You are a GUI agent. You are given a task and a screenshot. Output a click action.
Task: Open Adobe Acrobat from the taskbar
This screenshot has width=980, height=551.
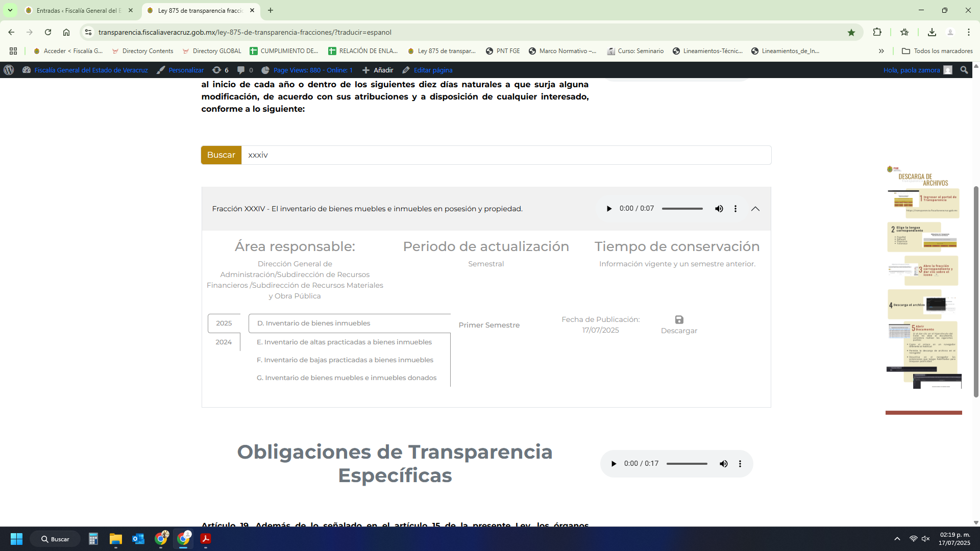point(206,539)
